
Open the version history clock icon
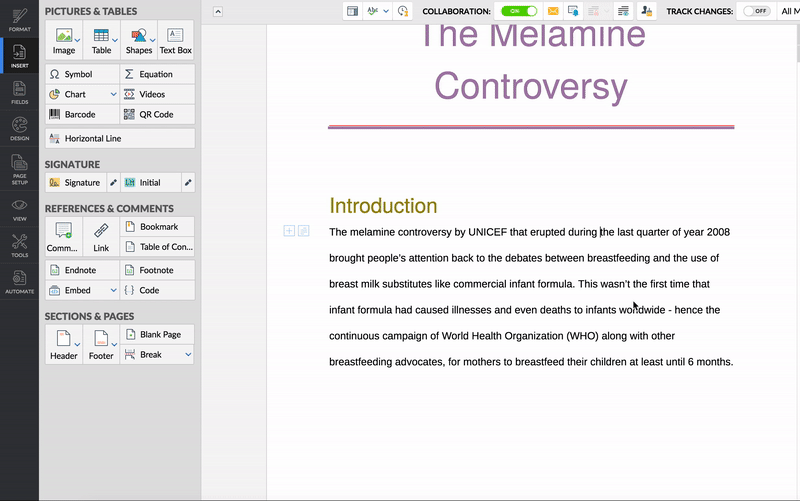coord(403,11)
